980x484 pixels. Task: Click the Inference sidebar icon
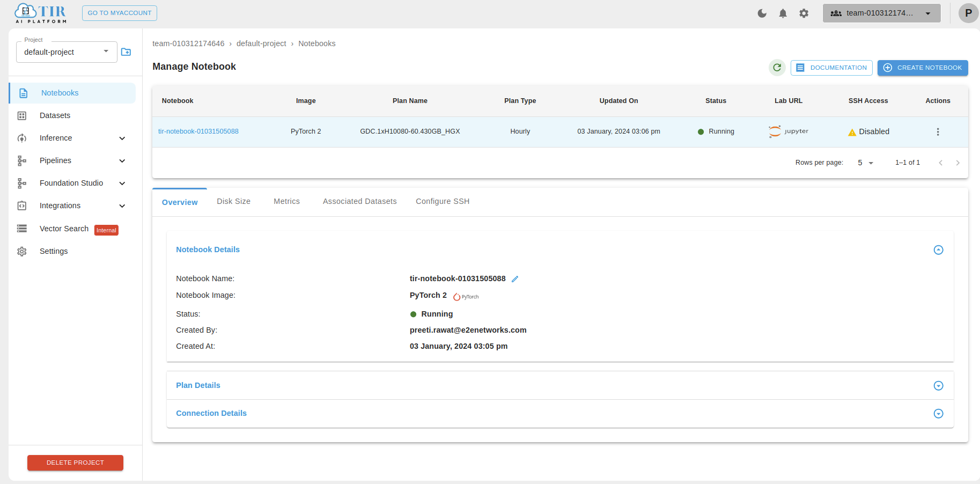pos(22,138)
